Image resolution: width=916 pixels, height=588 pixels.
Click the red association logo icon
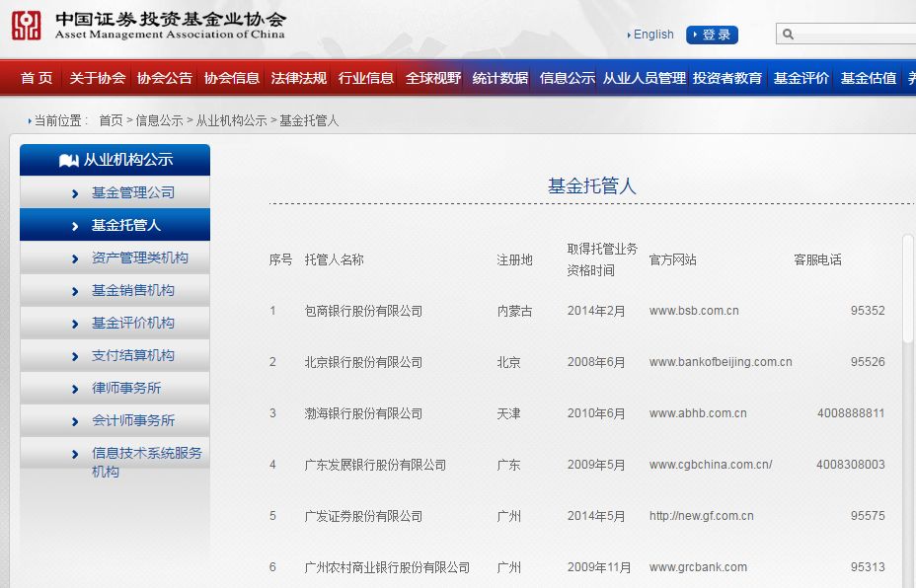point(27,26)
